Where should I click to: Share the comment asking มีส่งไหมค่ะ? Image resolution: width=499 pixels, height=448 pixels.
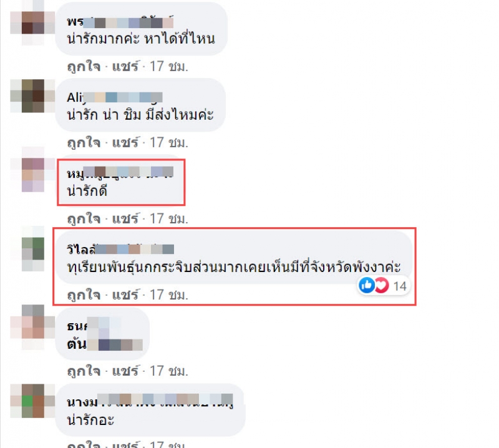(125, 142)
